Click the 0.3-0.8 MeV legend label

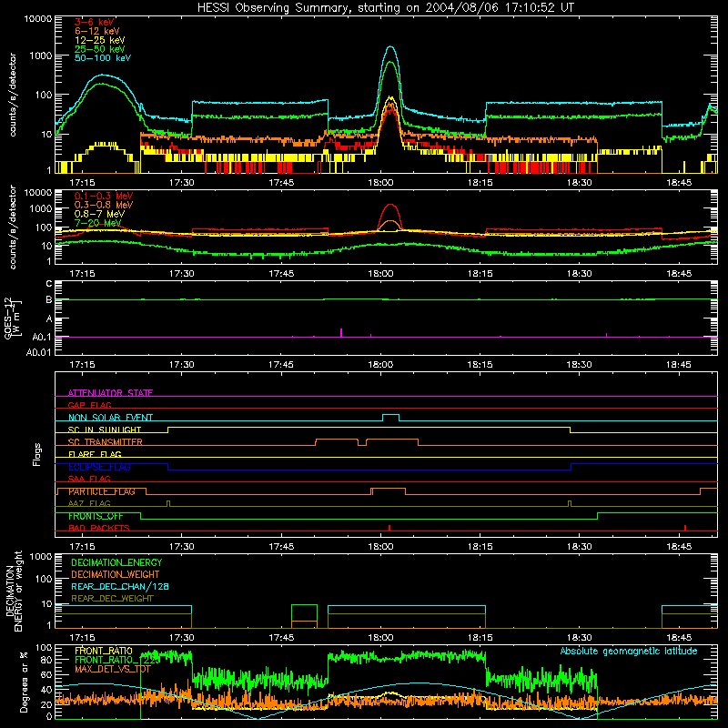(x=104, y=205)
